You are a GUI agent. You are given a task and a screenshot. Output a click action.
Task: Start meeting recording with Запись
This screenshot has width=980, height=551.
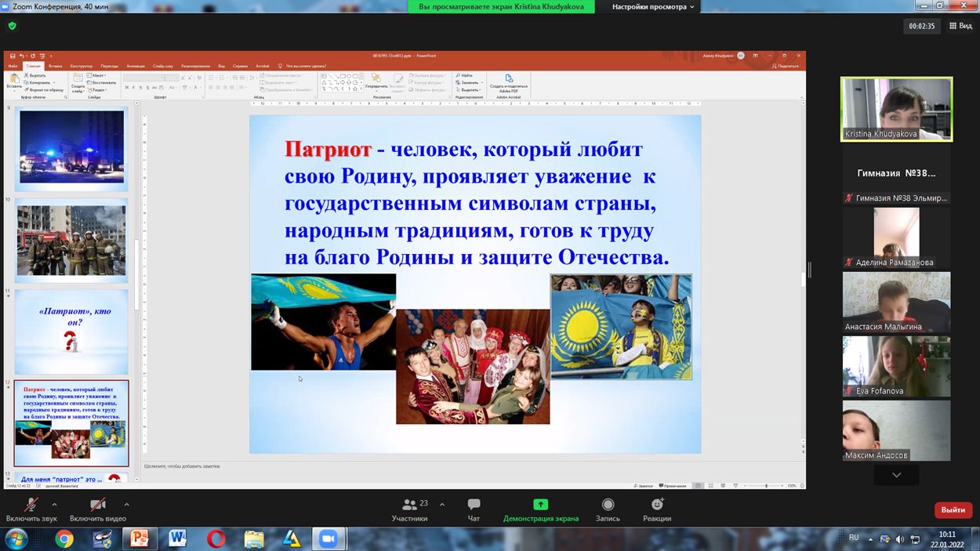608,509
